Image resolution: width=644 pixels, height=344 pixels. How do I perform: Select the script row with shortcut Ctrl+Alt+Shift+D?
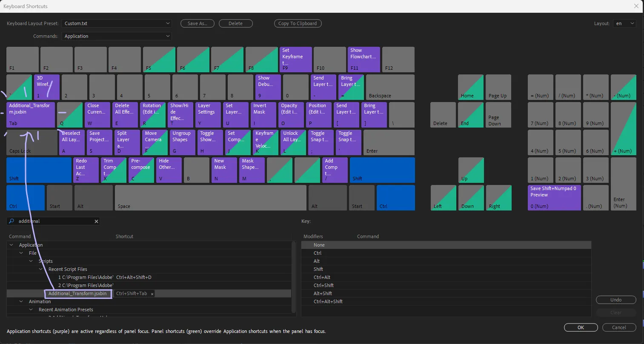coord(149,277)
